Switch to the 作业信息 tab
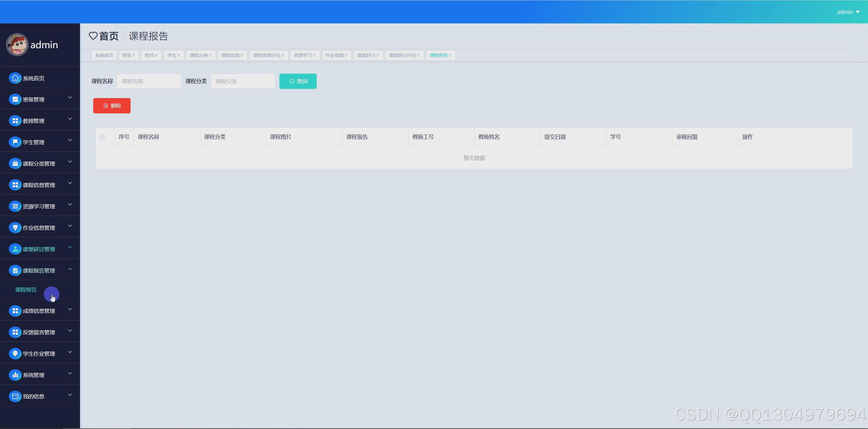This screenshot has height=429, width=868. [x=334, y=55]
